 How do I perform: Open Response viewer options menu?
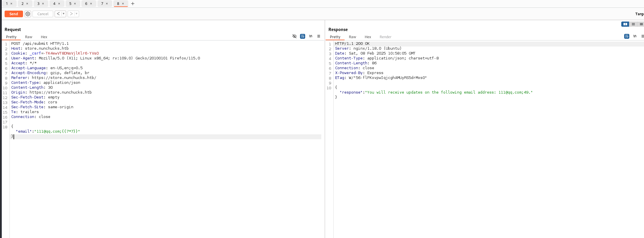point(643,36)
